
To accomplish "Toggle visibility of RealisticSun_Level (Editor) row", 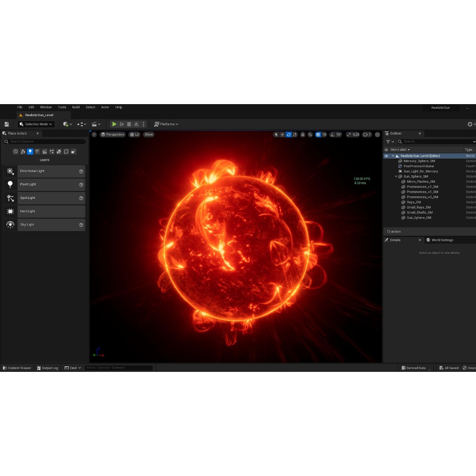I will pos(386,156).
